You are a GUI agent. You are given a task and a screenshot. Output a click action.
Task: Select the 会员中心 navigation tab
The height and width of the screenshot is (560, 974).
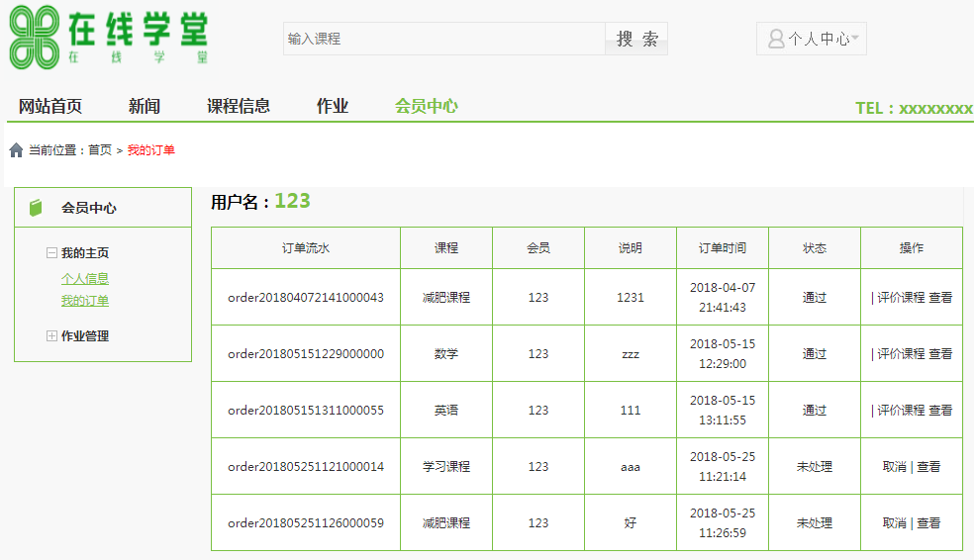click(426, 106)
